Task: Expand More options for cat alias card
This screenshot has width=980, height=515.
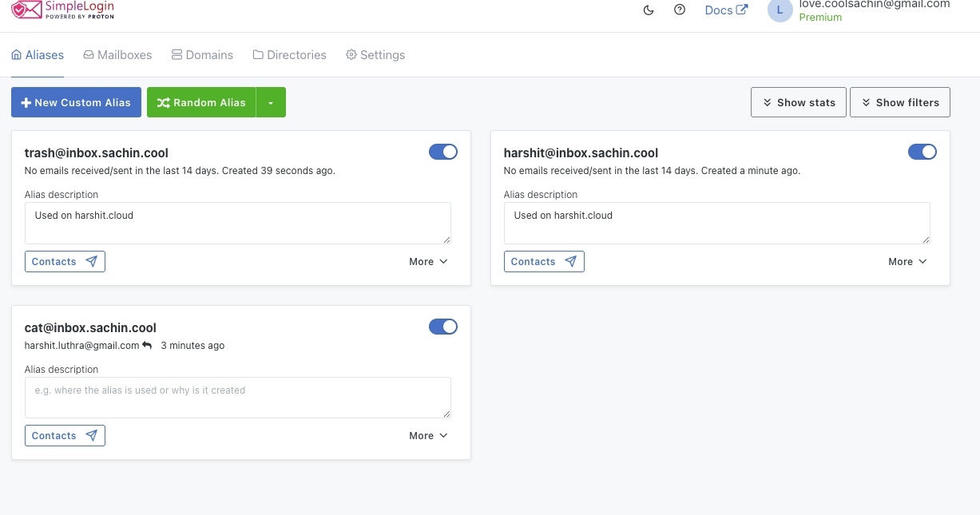Action: point(428,435)
